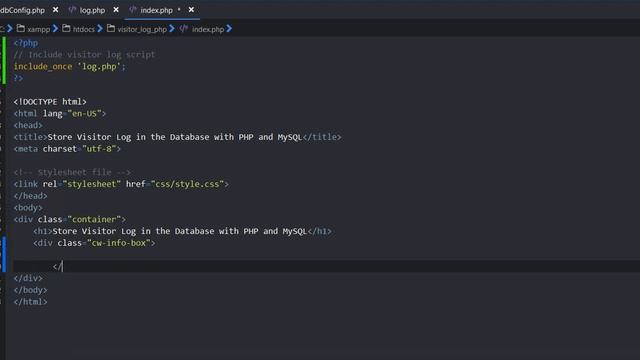Select the index.php breadcrumb item
The image size is (640, 360).
point(208,29)
